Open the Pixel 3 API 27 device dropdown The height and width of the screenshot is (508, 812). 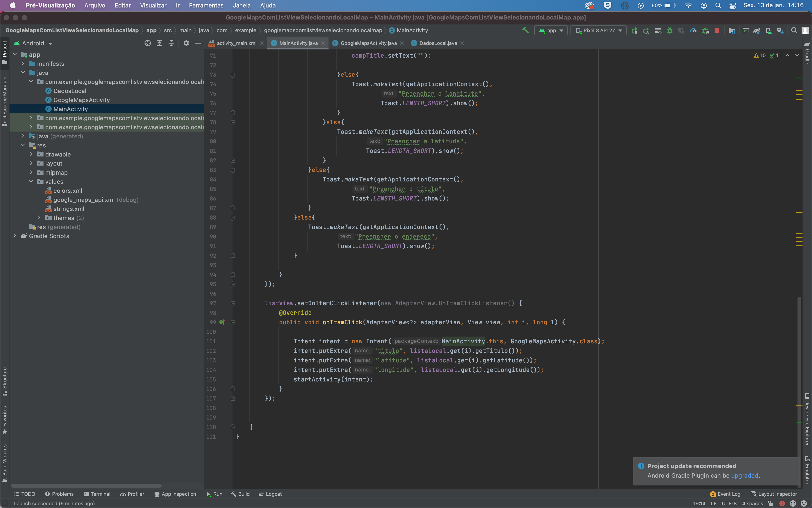[x=599, y=31]
